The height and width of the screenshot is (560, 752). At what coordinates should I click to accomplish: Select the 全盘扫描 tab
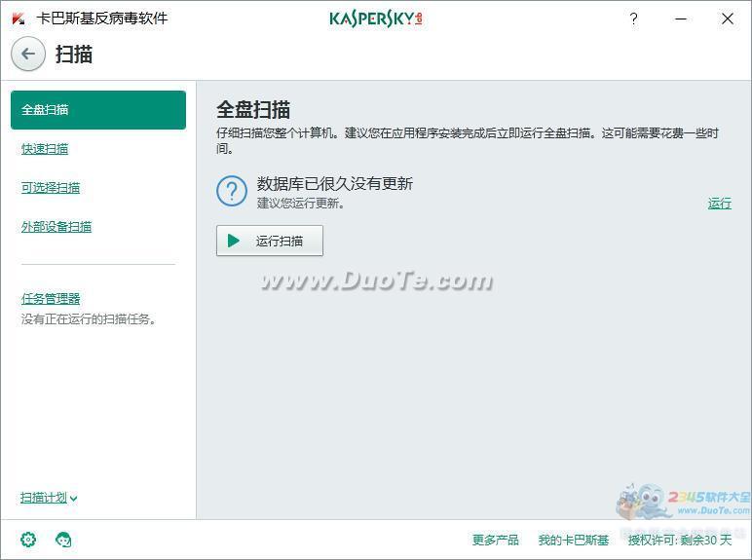[x=98, y=110]
